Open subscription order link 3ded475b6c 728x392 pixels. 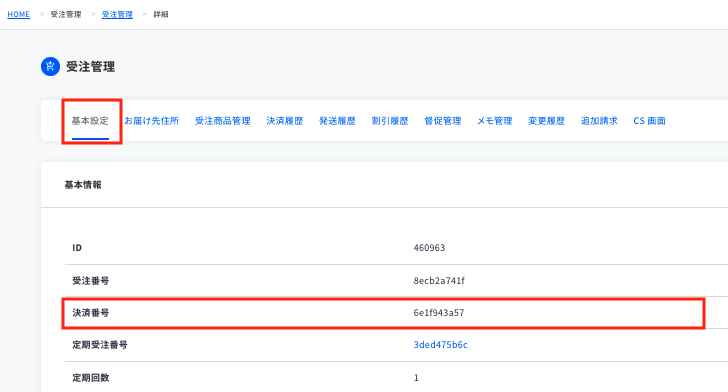pos(441,345)
